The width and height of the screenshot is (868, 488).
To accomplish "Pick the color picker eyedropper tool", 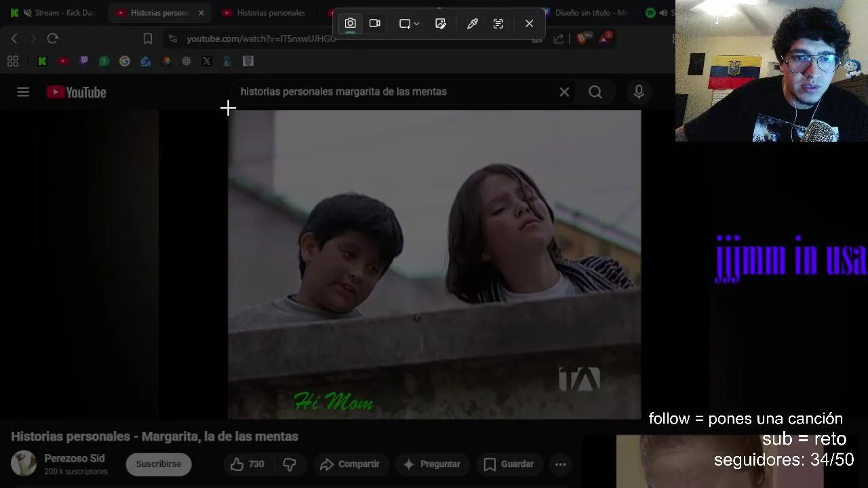I will (x=473, y=24).
